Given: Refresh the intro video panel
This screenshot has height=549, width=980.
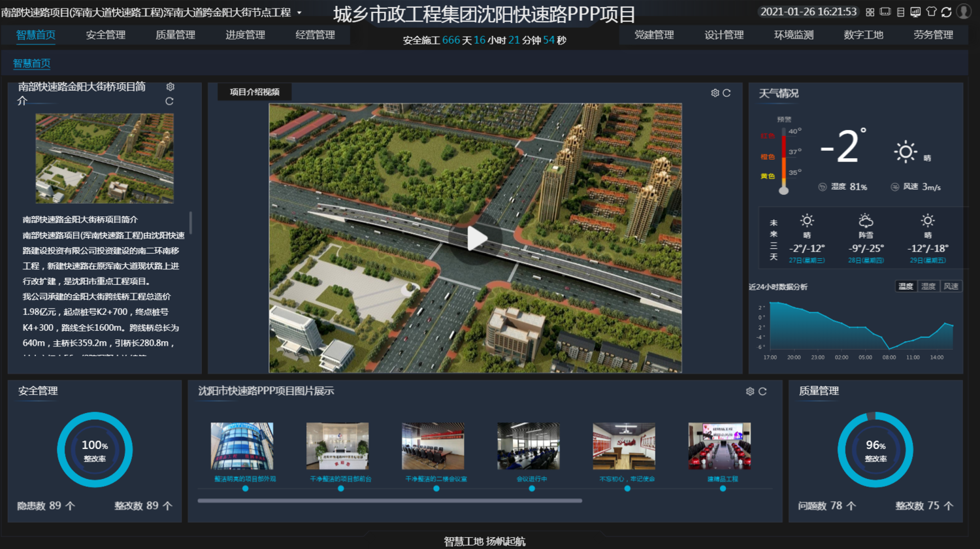Looking at the screenshot, I should 727,93.
